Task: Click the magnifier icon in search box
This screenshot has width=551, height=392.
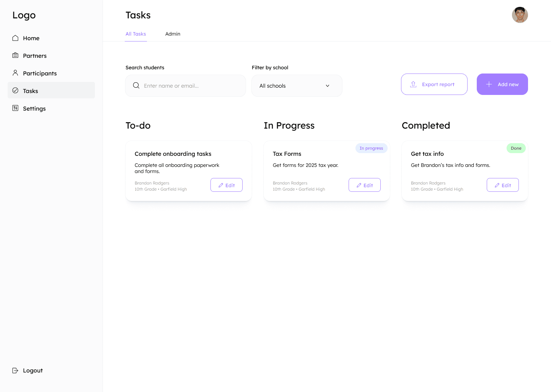Action: pos(136,85)
